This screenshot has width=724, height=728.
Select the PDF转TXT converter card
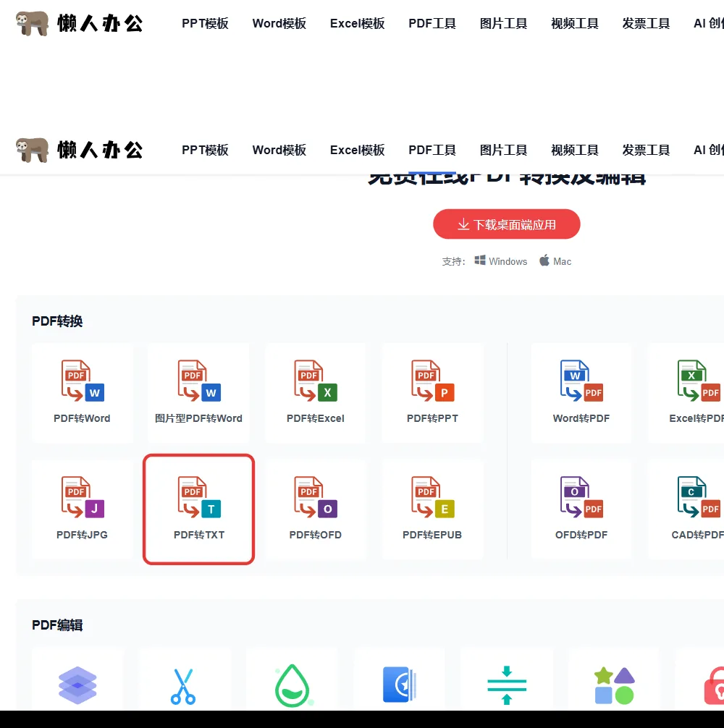click(199, 509)
